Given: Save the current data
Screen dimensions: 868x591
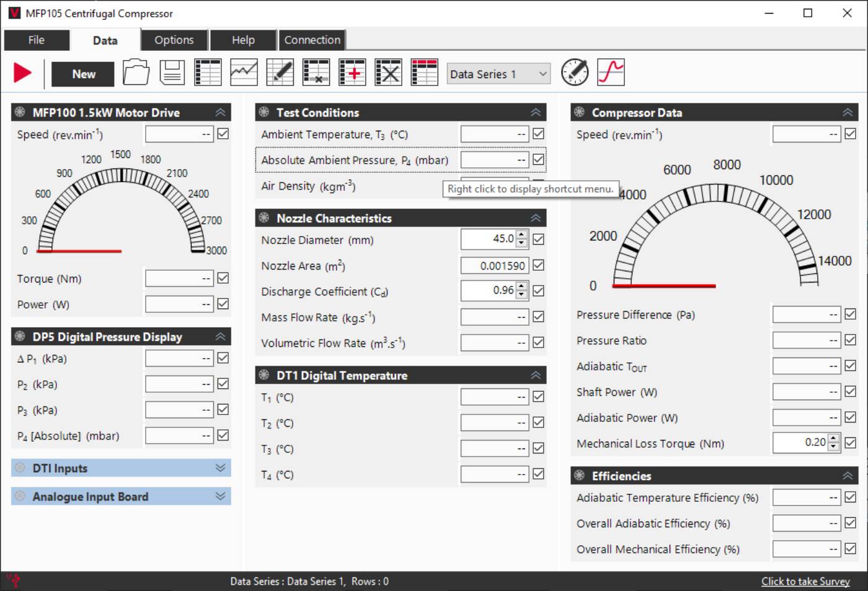Looking at the screenshot, I should tap(172, 72).
